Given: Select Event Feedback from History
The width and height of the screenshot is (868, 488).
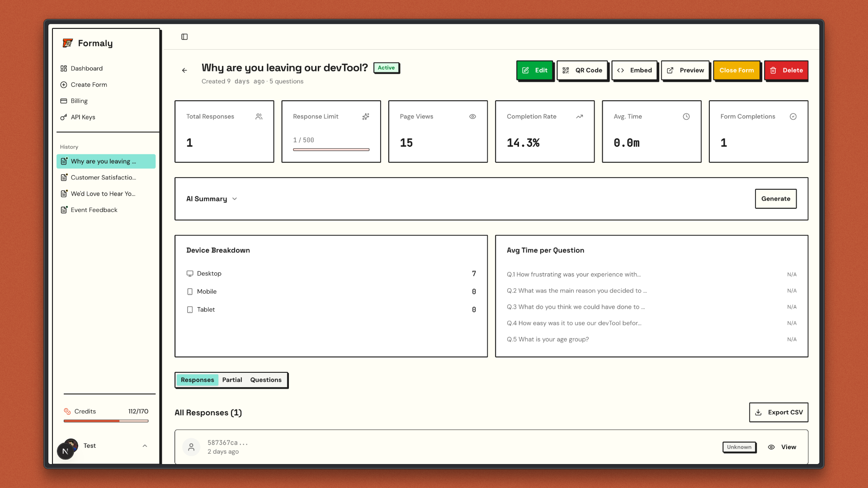Looking at the screenshot, I should pos(94,210).
